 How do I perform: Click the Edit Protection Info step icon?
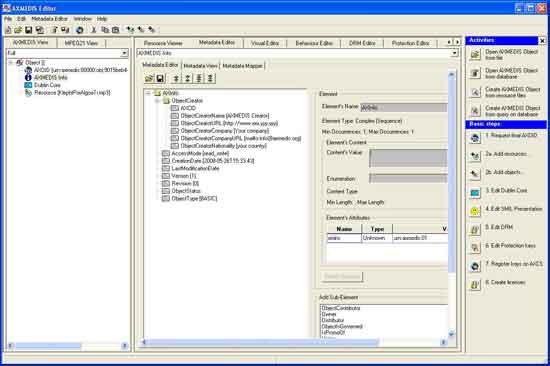click(x=475, y=248)
